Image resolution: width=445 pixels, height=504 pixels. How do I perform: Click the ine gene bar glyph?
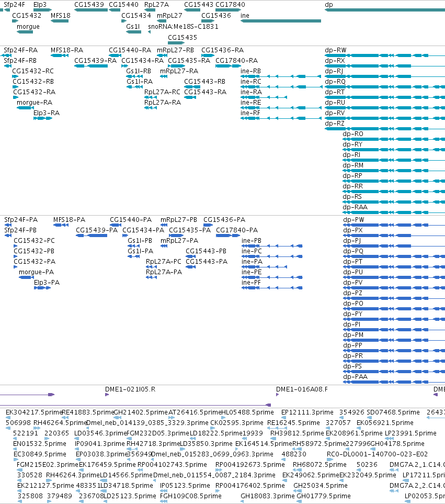click(x=281, y=21)
